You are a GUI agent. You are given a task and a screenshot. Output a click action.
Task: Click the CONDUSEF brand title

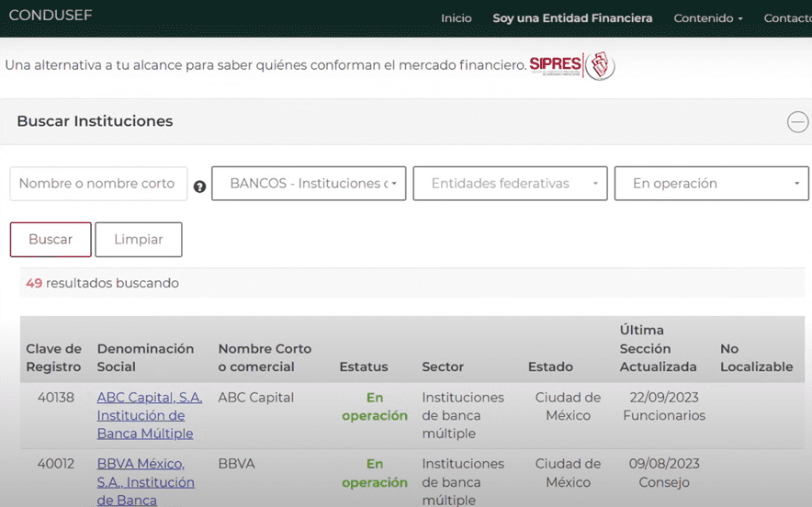[51, 16]
